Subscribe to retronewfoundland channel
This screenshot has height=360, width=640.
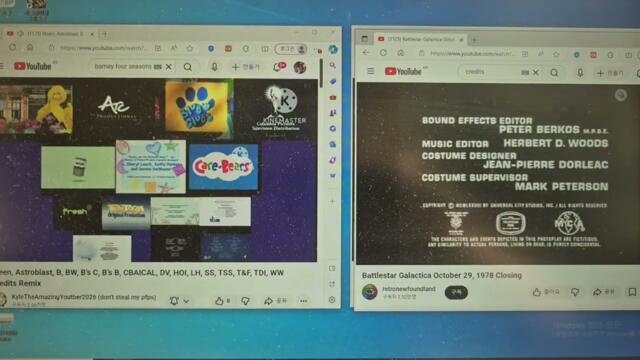click(x=456, y=292)
